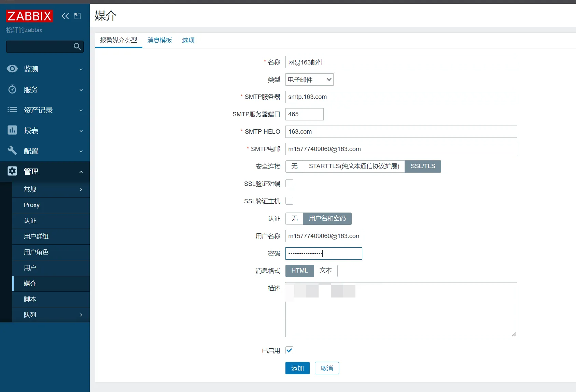
Task: Click the SMTP服务器端口 input field
Action: click(304, 114)
